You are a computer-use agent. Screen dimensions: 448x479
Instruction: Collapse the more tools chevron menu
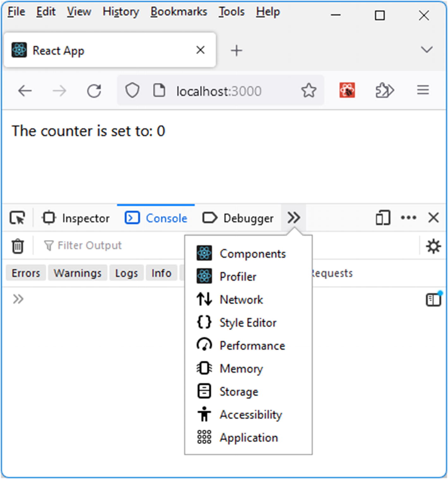click(x=294, y=218)
